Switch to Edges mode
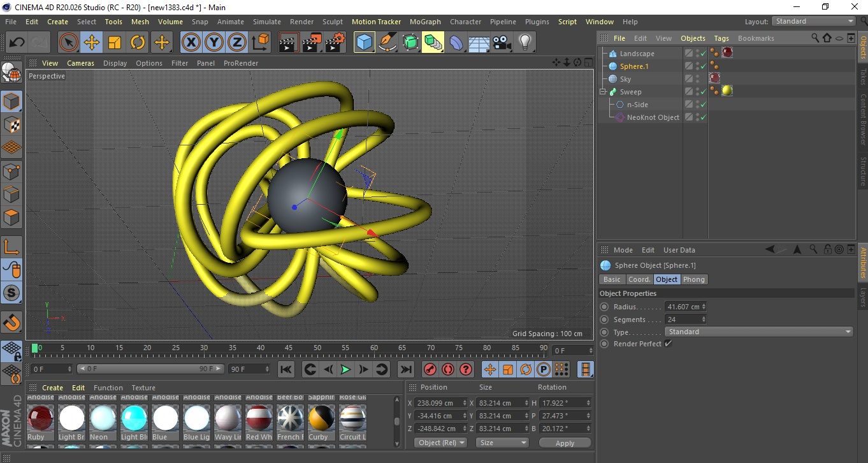Image resolution: width=868 pixels, height=463 pixels. (11, 194)
